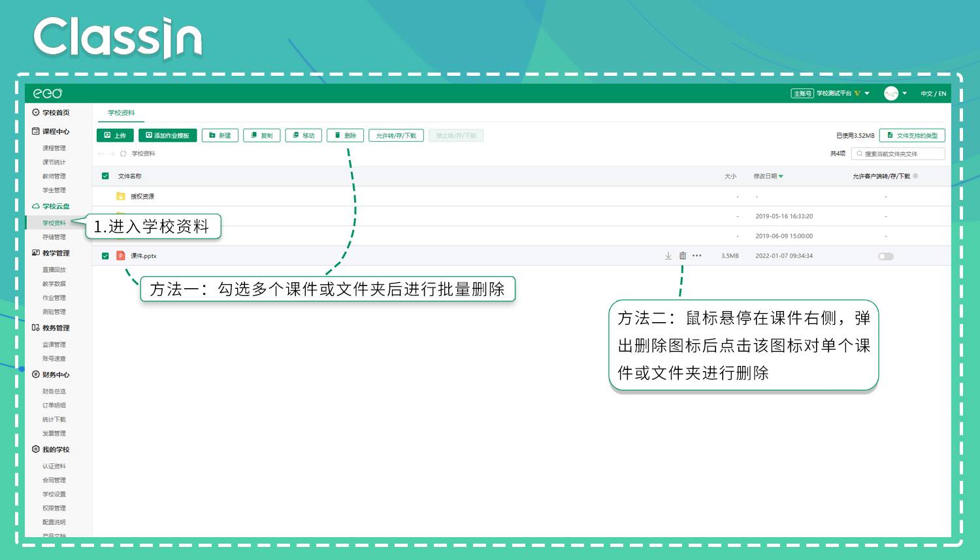
Task: Open the 教学管理 sidebar section
Action: pos(50,253)
